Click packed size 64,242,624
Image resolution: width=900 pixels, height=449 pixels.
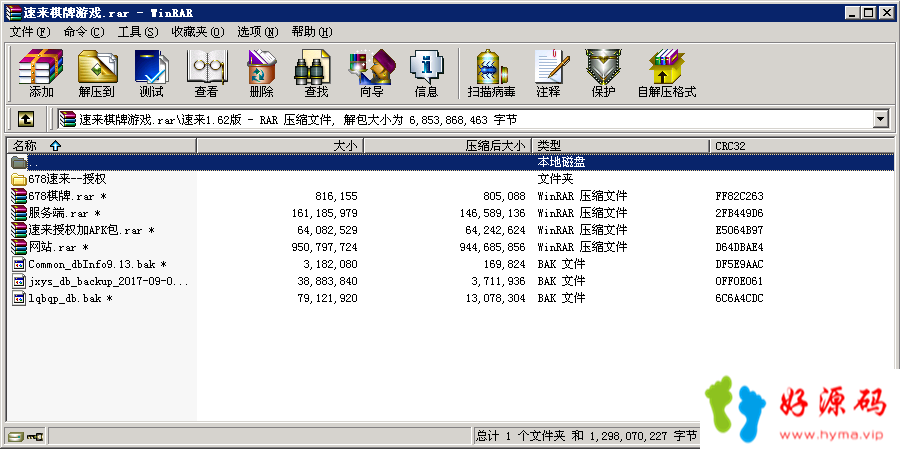coord(495,230)
